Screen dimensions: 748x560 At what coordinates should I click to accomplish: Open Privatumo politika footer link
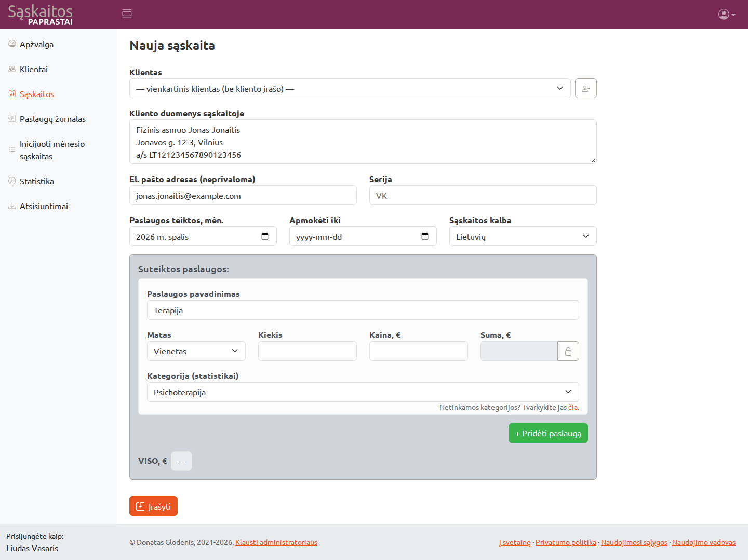pos(566,542)
